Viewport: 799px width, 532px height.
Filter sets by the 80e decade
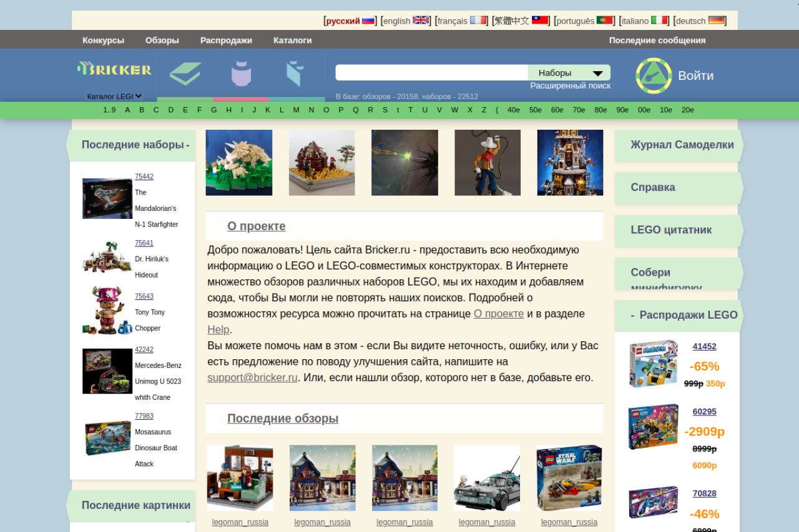coord(600,110)
